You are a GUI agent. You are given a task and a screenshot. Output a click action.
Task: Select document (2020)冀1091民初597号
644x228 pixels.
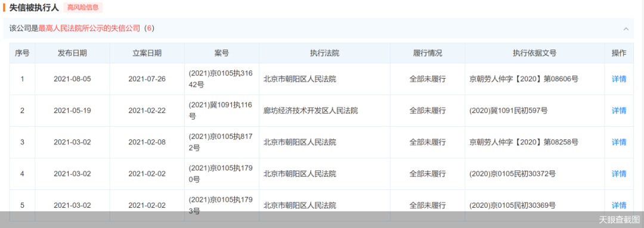pyautogui.click(x=508, y=111)
